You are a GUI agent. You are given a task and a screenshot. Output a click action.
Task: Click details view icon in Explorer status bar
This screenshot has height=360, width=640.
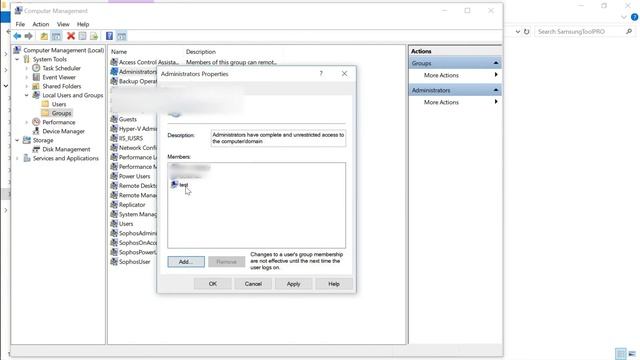(620, 353)
